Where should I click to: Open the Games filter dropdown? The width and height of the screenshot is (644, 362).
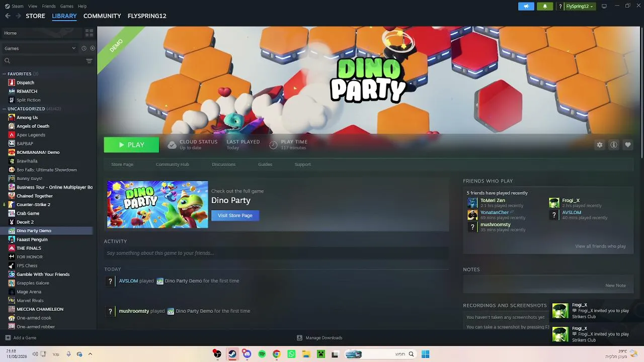40,48
